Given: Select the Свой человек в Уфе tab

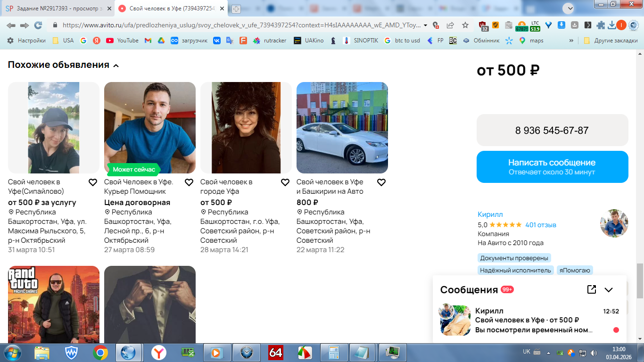Looking at the screenshot, I should pyautogui.click(x=171, y=8).
